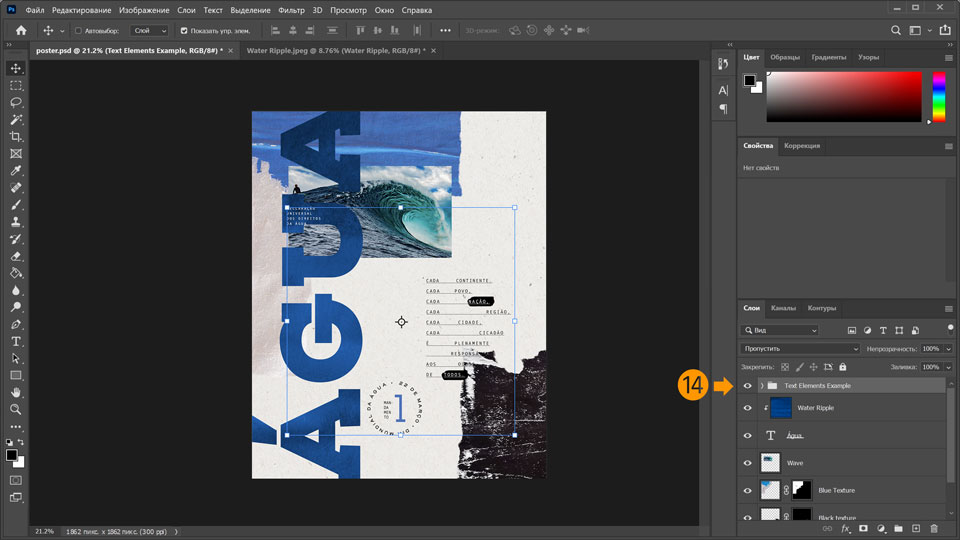Screen dimensions: 960x540
Task: Click the Home icon in the options bar
Action: pos(21,31)
